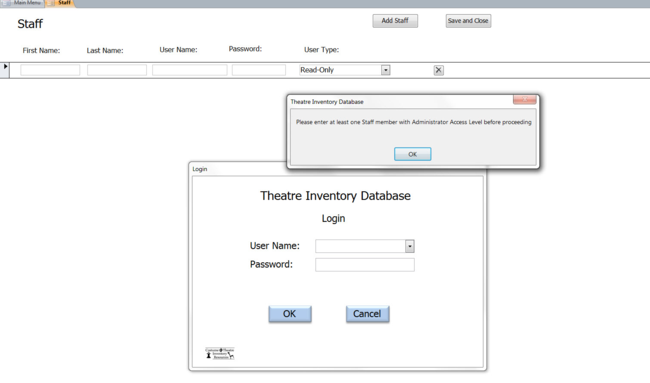Expand the login User Name dropdown

[x=410, y=246]
